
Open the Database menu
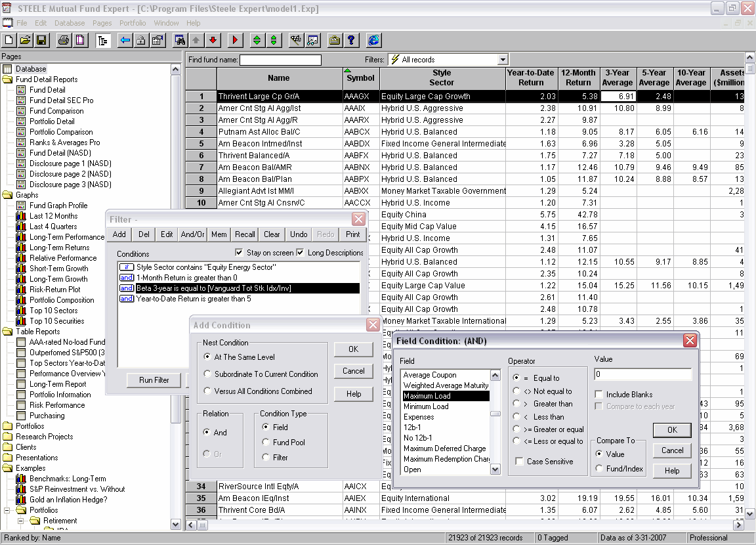click(70, 23)
